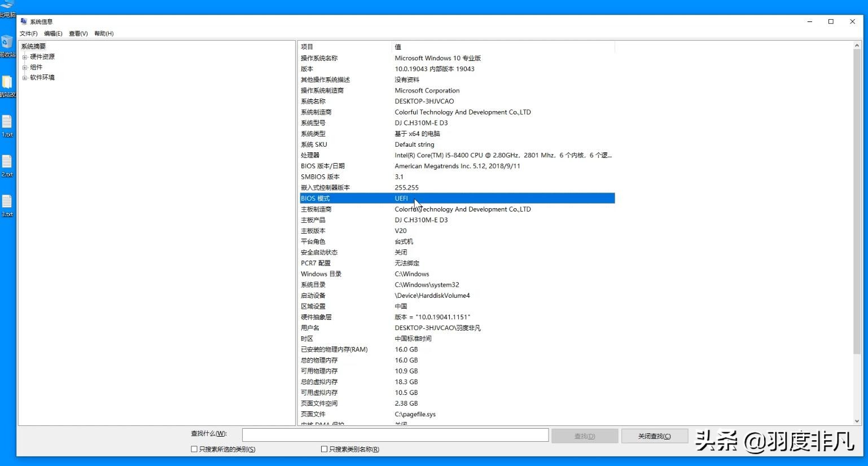Open the 帮助 menu
Viewport: 868px width, 466px height.
click(103, 33)
